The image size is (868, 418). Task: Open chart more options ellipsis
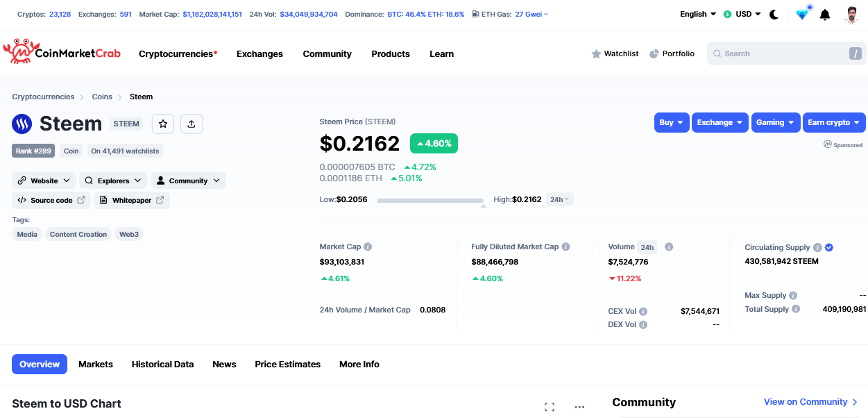tap(580, 407)
